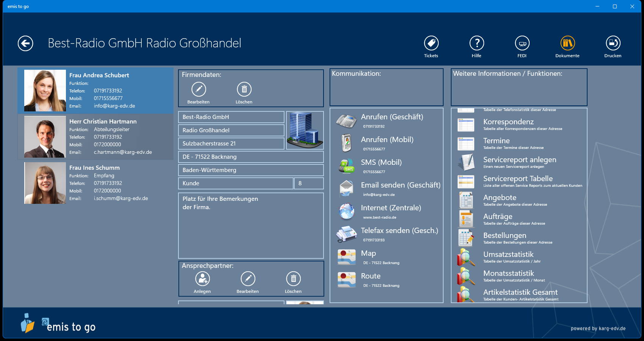Open the Termine table icon
Image resolution: width=644 pixels, height=341 pixels.
pyautogui.click(x=466, y=144)
